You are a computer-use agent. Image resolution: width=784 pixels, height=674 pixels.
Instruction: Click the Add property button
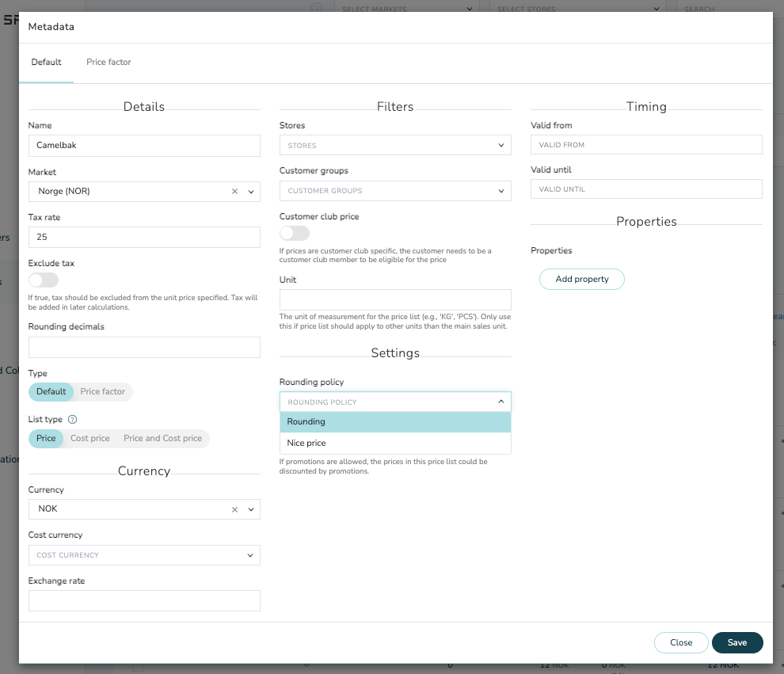coord(581,280)
